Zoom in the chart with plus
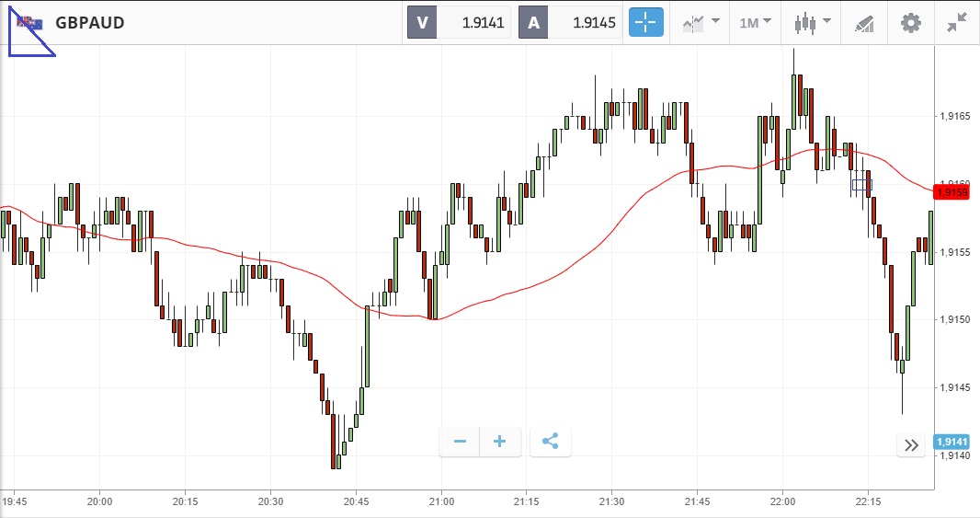Viewport: 980px width, 518px height. point(500,442)
